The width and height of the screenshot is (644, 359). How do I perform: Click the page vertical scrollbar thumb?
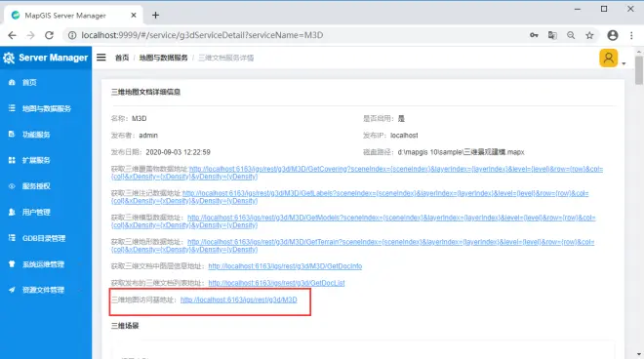coord(639,70)
